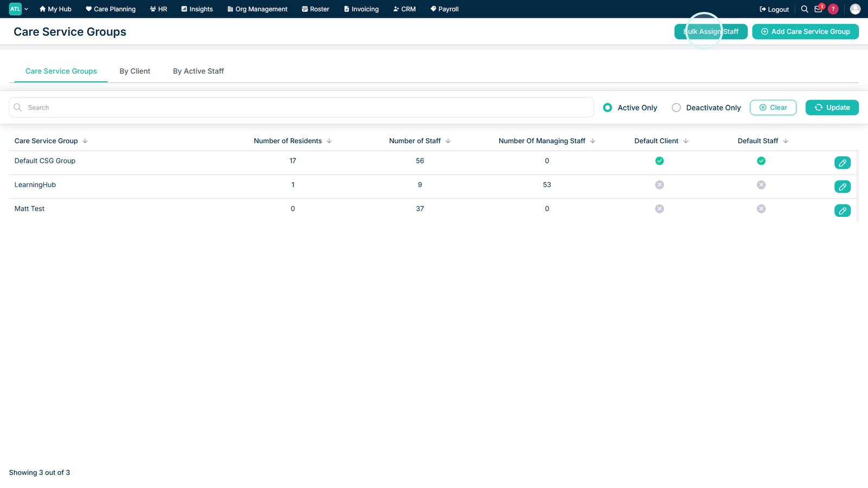Click the Bulk Assign Staff button
Image resolution: width=868 pixels, height=488 pixels.
pos(711,31)
